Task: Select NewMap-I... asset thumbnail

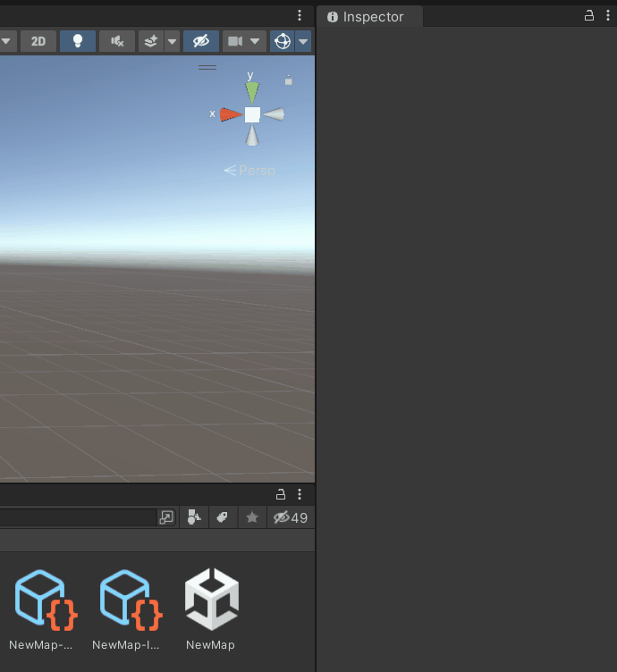Action: [131, 600]
